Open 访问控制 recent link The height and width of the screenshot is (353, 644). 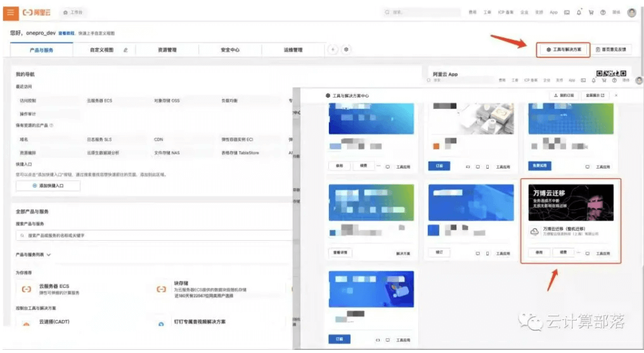(28, 101)
